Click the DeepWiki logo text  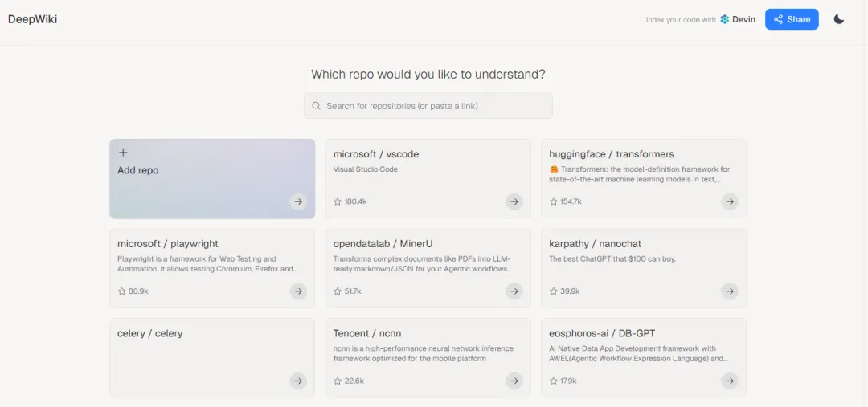coord(32,19)
